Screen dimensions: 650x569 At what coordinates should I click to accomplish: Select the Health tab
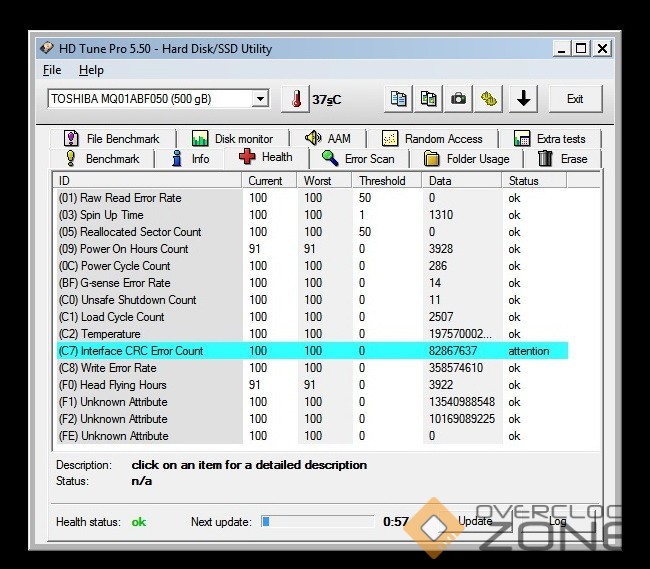pos(266,157)
